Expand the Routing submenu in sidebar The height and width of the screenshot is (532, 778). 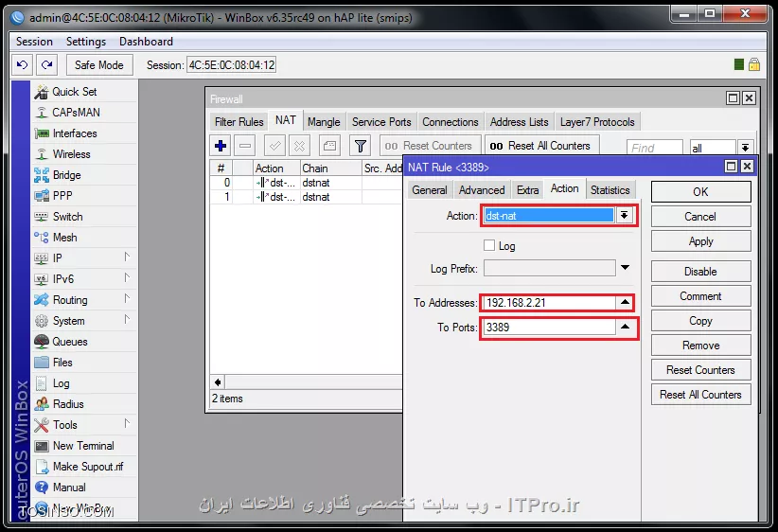click(127, 298)
